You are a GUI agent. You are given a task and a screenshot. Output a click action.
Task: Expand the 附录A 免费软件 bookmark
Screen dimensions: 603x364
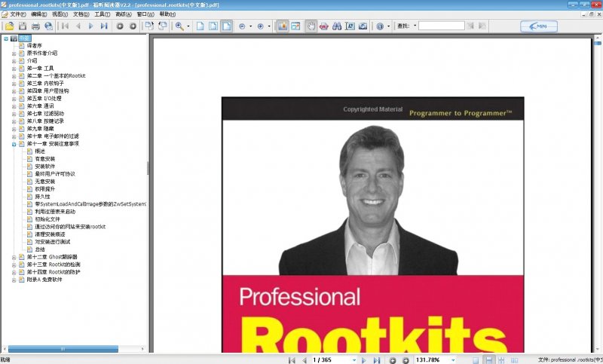[x=14, y=280]
